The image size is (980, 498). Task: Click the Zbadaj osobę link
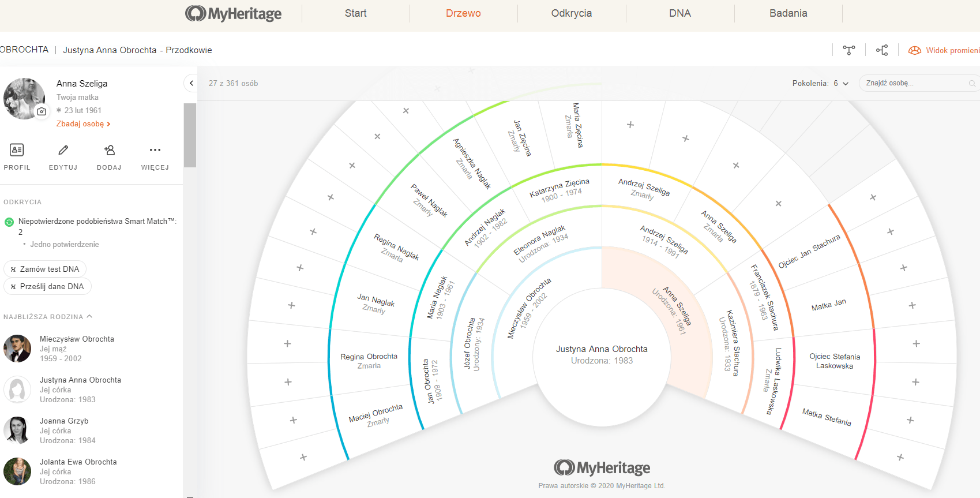(x=83, y=124)
